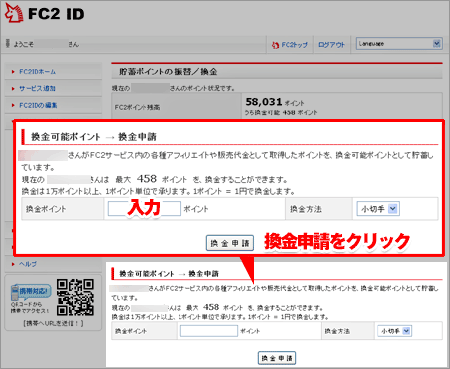Click the 換金申請 button in callout
Image resolution: width=450 pixels, height=369 pixels.
coord(230,243)
